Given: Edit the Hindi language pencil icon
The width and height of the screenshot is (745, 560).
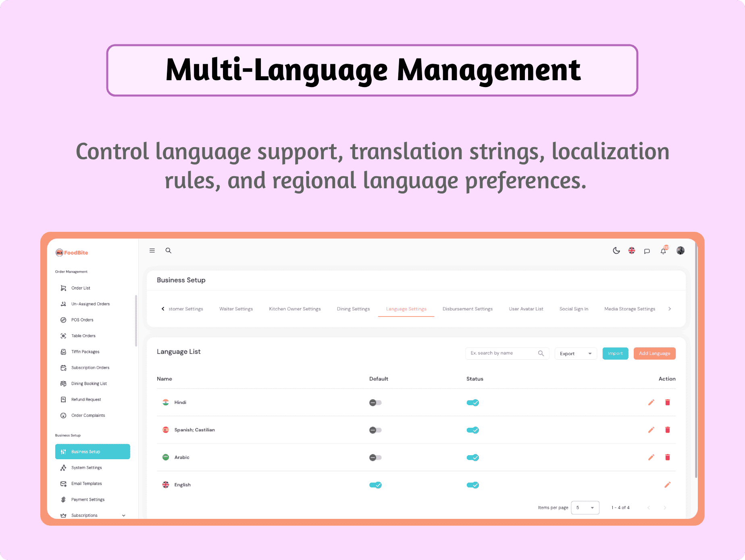Looking at the screenshot, I should [x=651, y=402].
